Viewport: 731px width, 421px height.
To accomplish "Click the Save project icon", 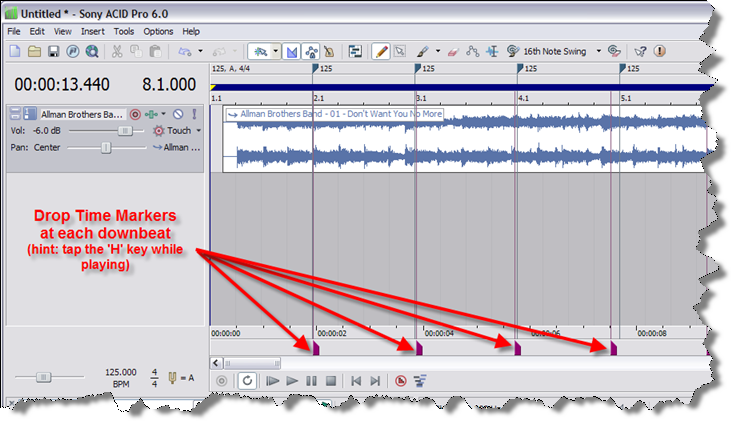I will tap(54, 51).
